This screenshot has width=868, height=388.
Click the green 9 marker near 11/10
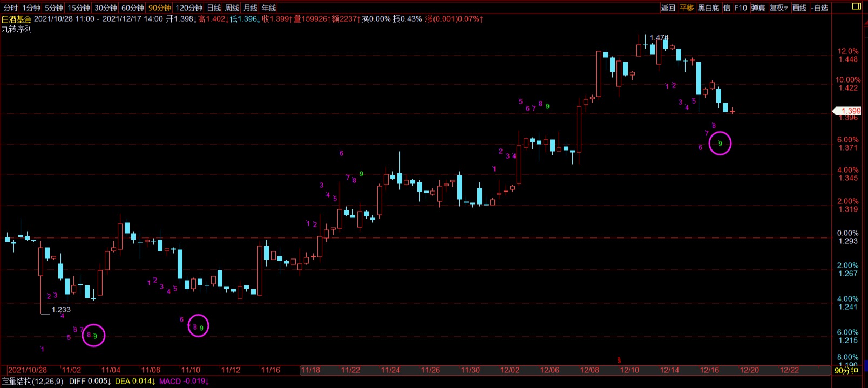click(x=201, y=328)
